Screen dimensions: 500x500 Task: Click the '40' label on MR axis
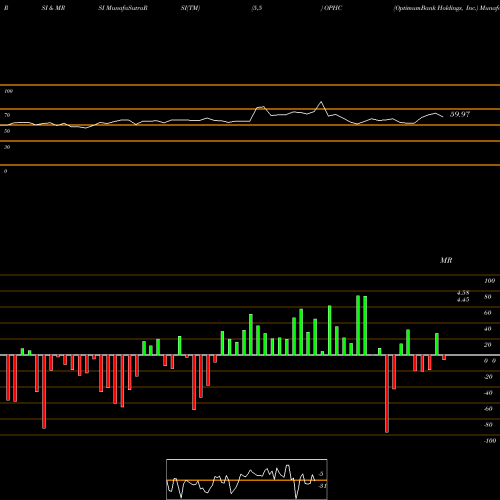click(x=488, y=329)
